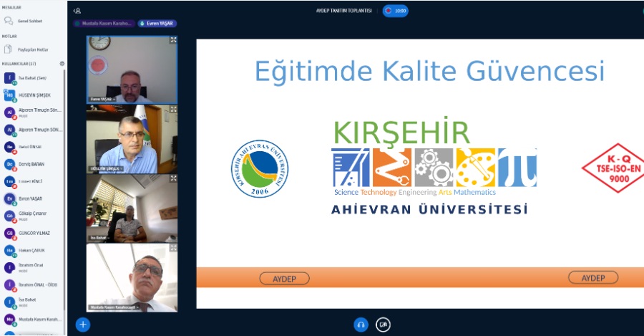This screenshot has width=644, height=336.
Task: Select GÜNGÖR YILMAZ in user list
Action: (x=34, y=233)
